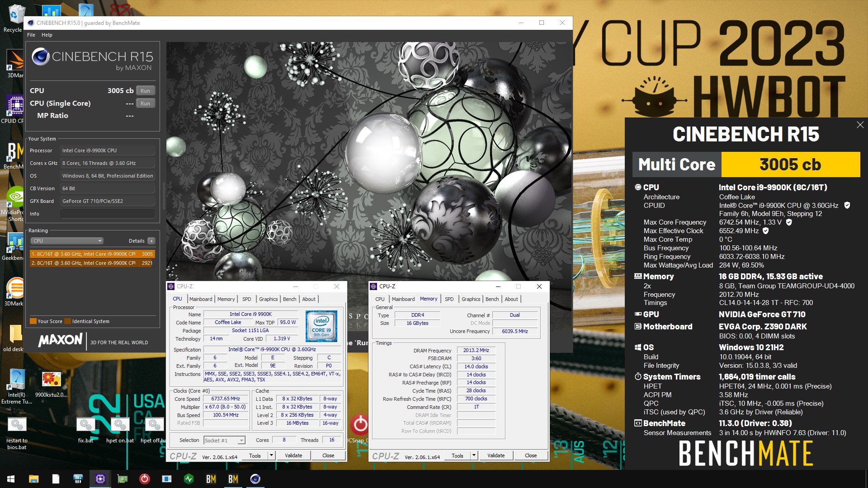Run the CPU (Single Core) benchmark
Image resolution: width=868 pixels, height=488 pixels.
(x=145, y=103)
